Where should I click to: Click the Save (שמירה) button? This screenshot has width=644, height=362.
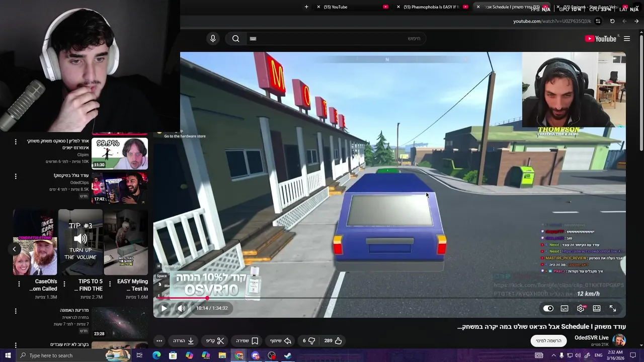coord(247,341)
